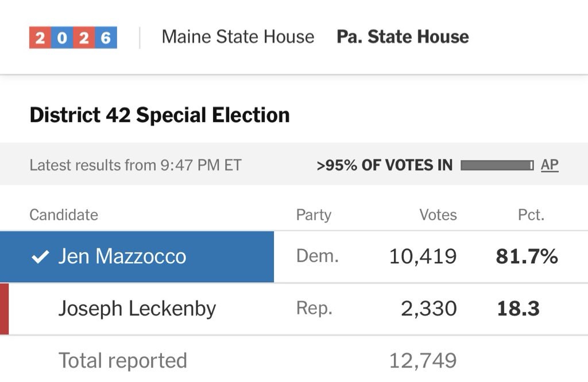Screen dimensions: 588x382
Task: Click the Party column header
Action: click(x=314, y=215)
